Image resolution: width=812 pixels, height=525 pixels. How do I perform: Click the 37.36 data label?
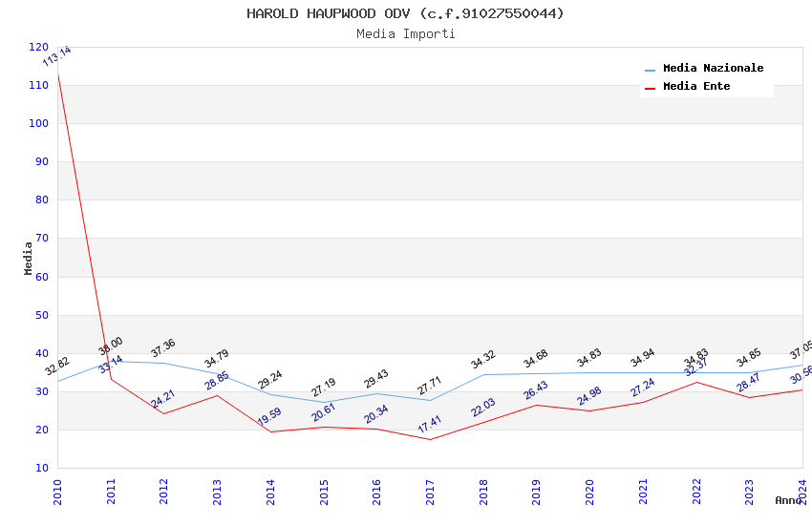click(x=163, y=348)
